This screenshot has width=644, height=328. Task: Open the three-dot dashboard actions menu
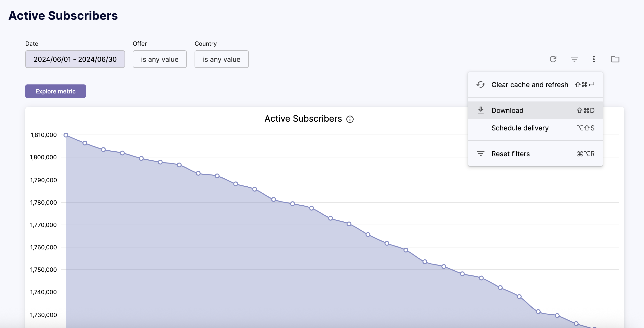click(x=594, y=59)
